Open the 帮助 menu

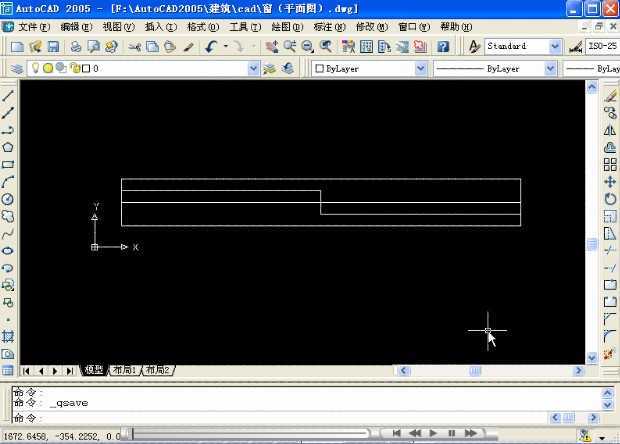coord(456,27)
